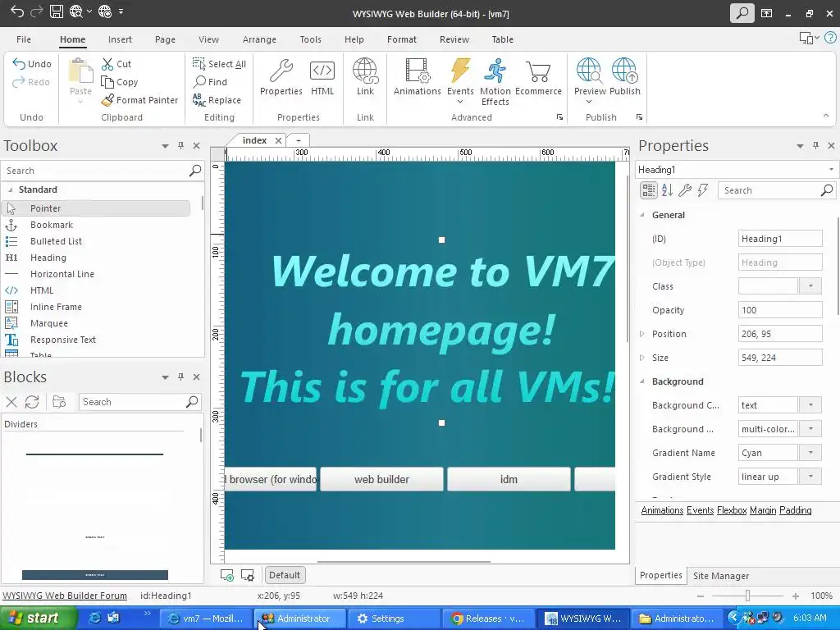840x630 pixels.
Task: Open Replace in the Editing group
Action: point(217,100)
